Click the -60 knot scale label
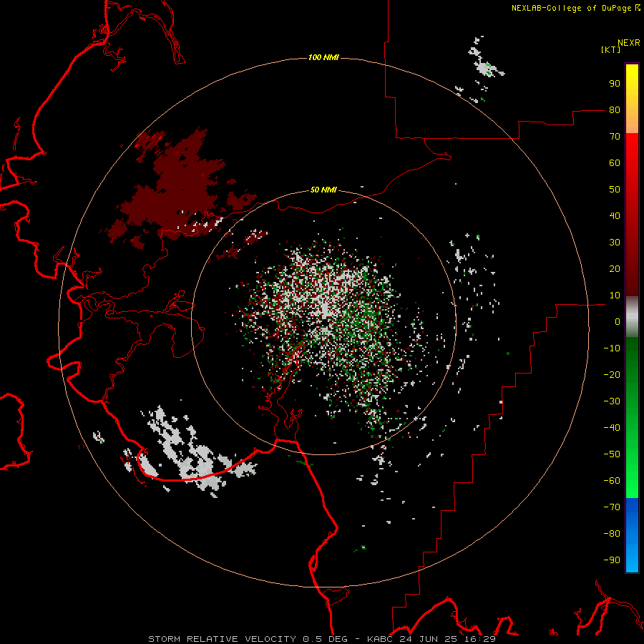644x644 pixels. point(612,481)
